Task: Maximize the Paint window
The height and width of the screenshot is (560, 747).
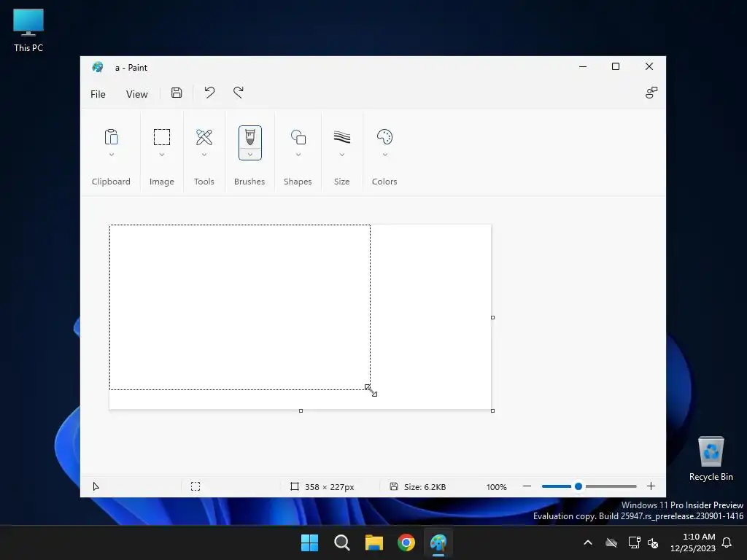Action: coord(616,66)
